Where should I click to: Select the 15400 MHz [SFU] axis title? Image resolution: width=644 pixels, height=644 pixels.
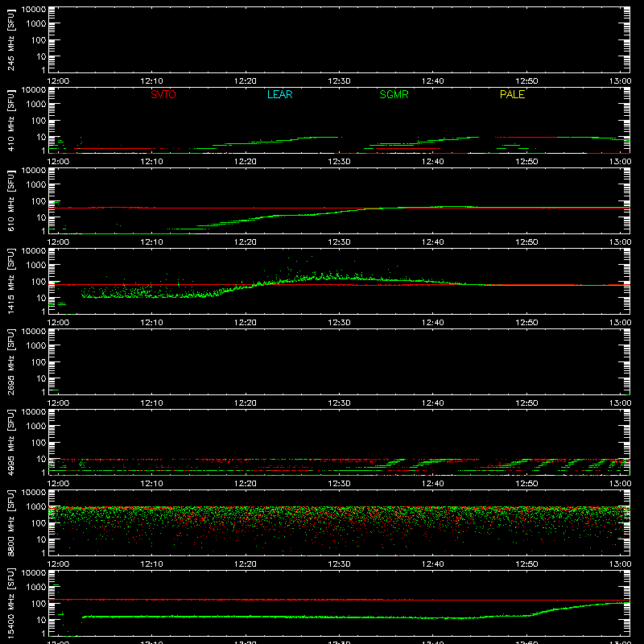pos(11,602)
